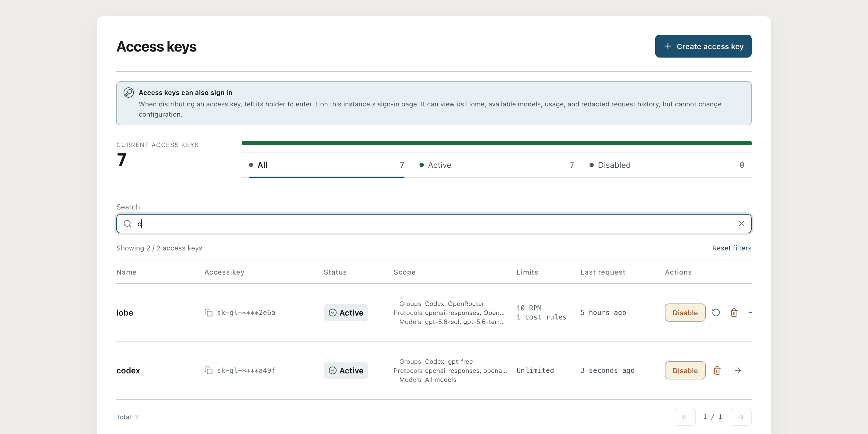Click the 1 cost rules text
Screen dimensions: 868x434
click(542, 317)
